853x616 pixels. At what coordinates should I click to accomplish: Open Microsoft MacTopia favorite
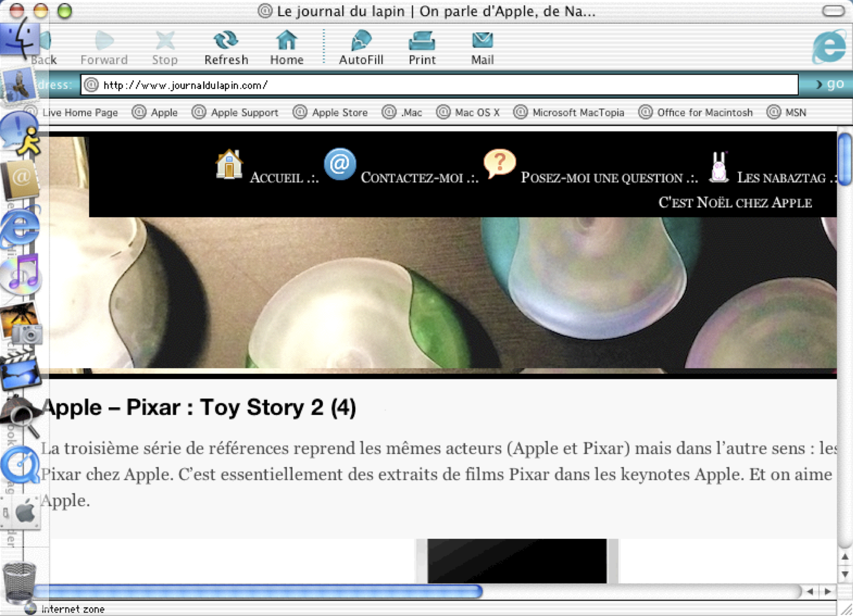pyautogui.click(x=578, y=113)
